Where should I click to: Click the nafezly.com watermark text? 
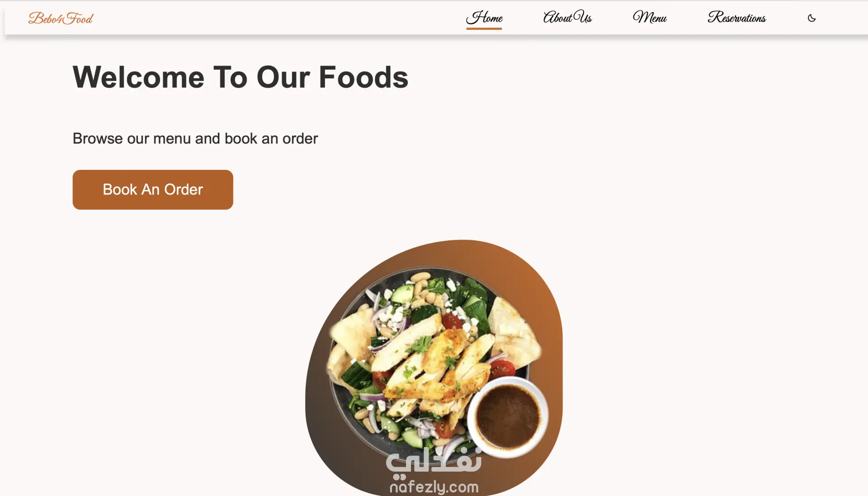pos(434,487)
